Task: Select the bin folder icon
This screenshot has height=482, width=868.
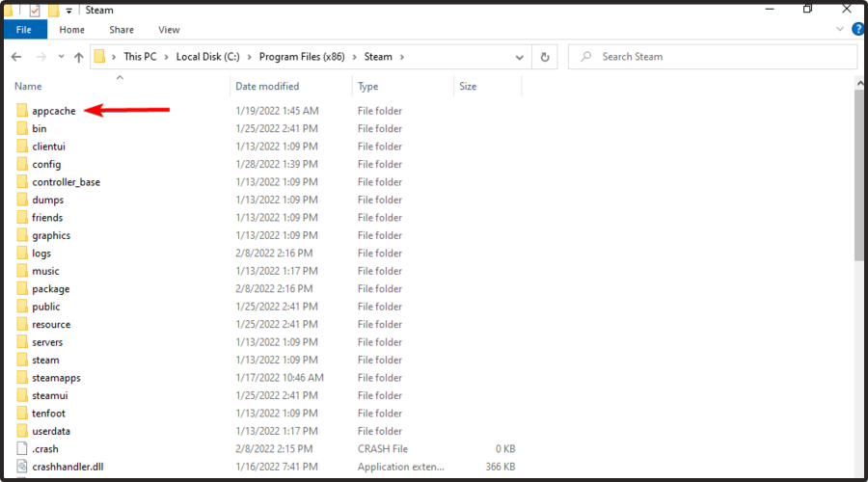Action: 22,128
